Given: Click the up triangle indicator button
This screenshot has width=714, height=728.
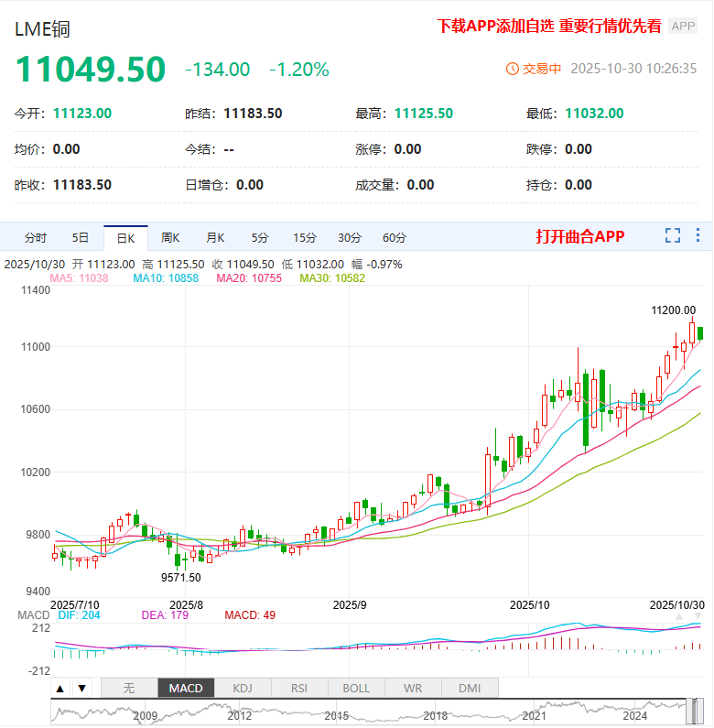Looking at the screenshot, I should click(x=60, y=689).
